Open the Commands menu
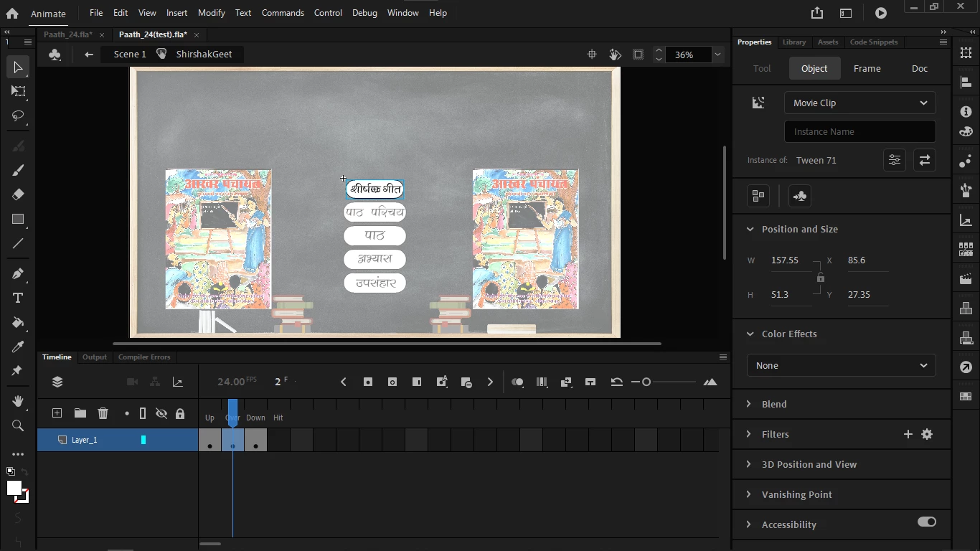 pos(283,13)
